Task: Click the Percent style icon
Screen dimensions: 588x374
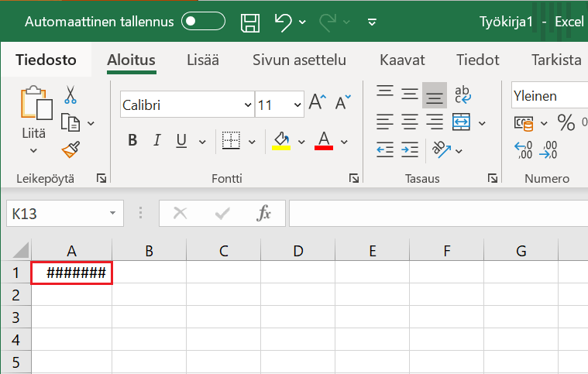Action: 566,123
